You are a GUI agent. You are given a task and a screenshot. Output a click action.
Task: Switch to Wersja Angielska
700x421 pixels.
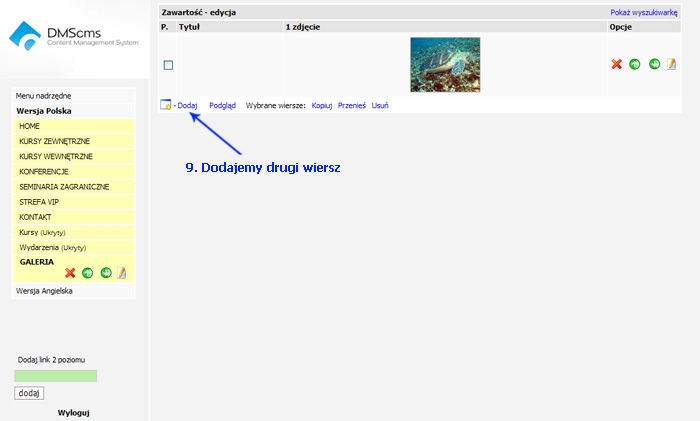click(x=74, y=291)
